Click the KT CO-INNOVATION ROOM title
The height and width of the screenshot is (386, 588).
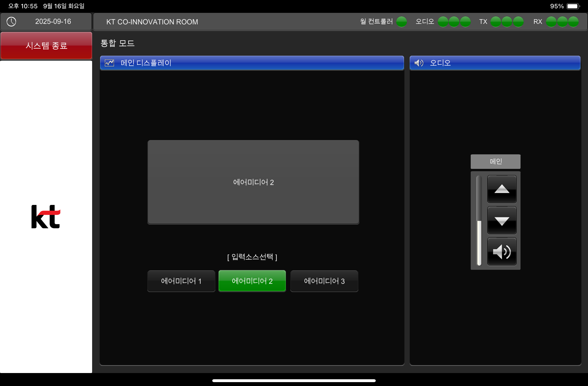coord(152,22)
